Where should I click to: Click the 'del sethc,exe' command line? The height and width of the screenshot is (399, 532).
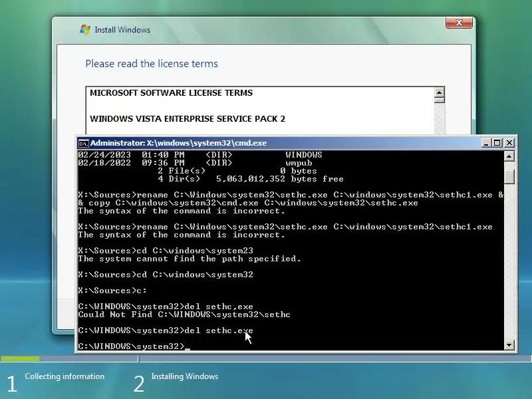click(166, 307)
